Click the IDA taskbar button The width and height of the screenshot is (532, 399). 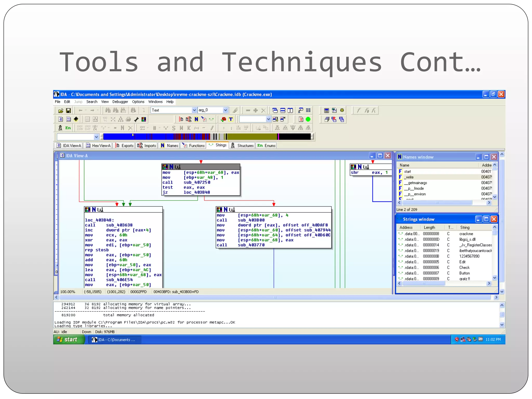[115, 340]
